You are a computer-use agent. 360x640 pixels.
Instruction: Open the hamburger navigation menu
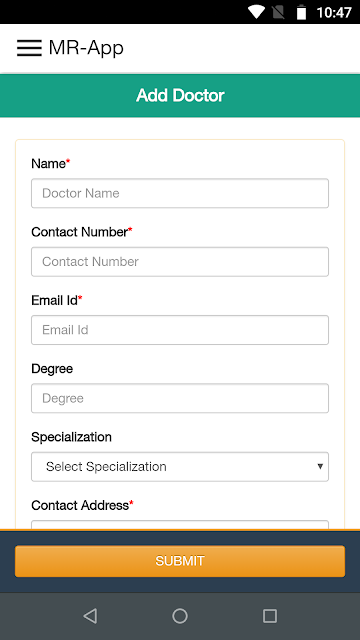tap(29, 48)
